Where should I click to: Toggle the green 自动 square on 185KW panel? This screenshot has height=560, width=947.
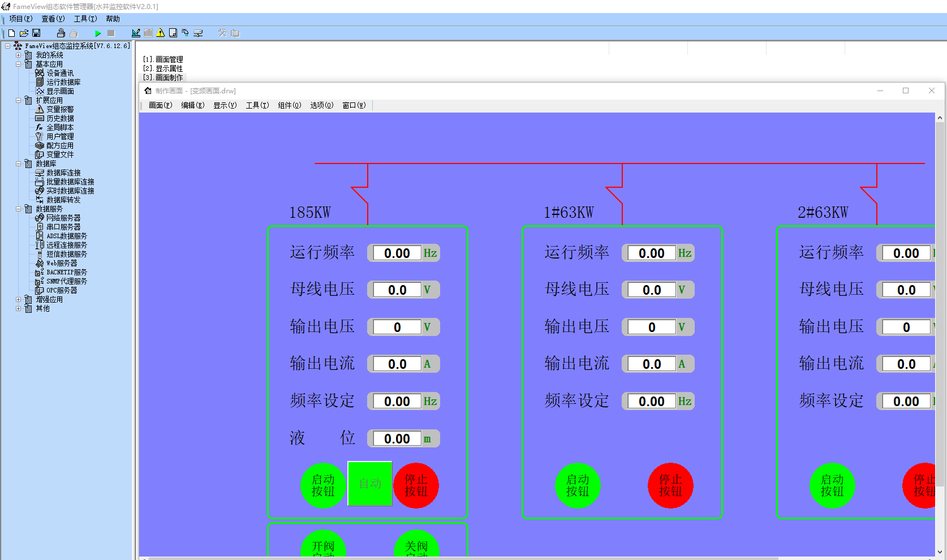[370, 484]
